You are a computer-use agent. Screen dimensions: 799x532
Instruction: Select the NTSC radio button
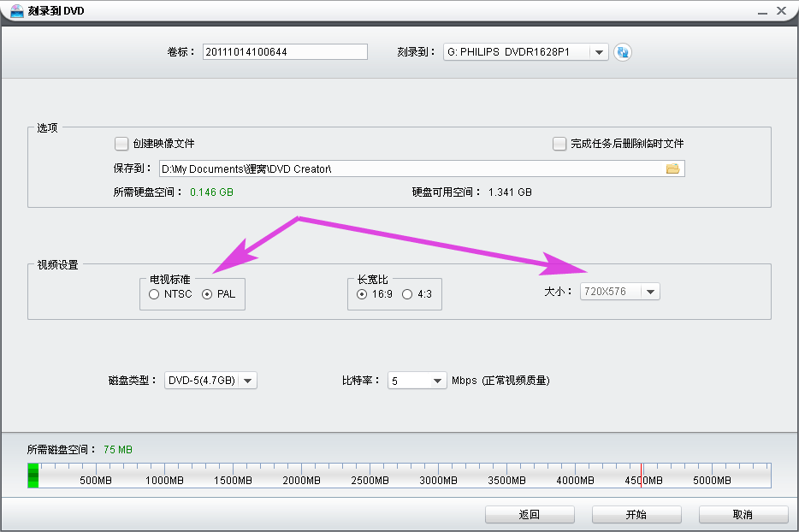pyautogui.click(x=154, y=294)
